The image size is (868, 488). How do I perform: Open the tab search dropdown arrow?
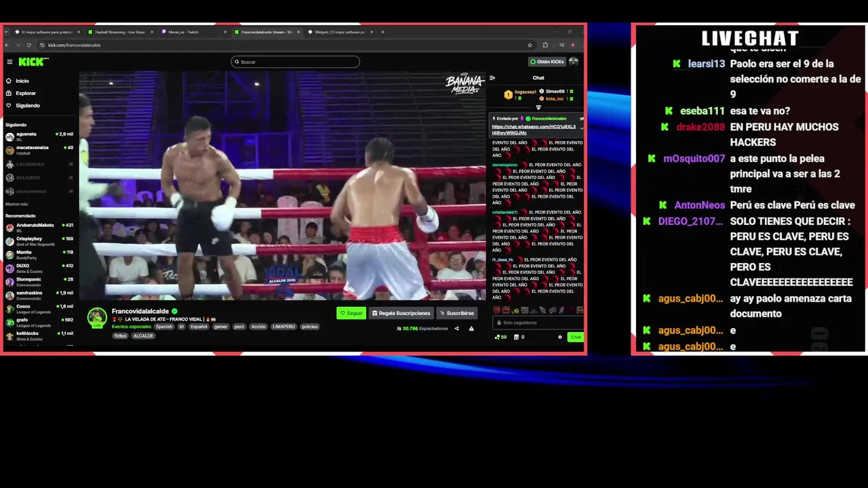7,32
